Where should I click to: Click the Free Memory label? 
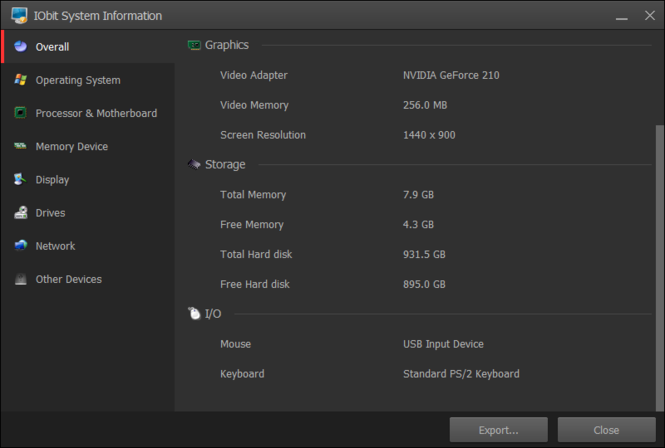click(x=252, y=224)
